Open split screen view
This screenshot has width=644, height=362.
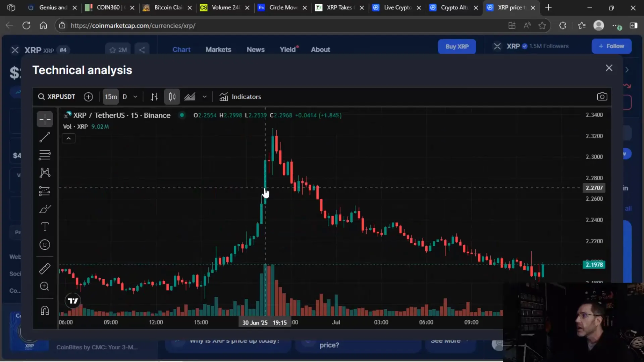click(x=512, y=25)
